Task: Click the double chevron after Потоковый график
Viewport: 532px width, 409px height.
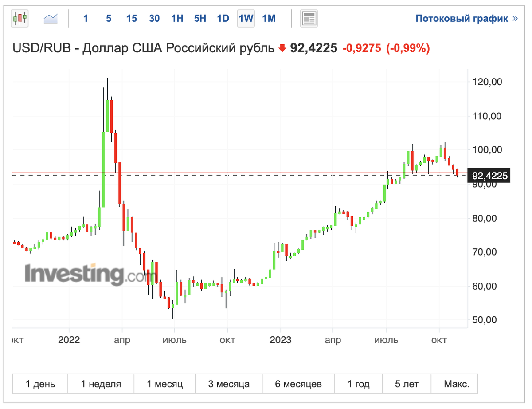Action: tap(515, 19)
